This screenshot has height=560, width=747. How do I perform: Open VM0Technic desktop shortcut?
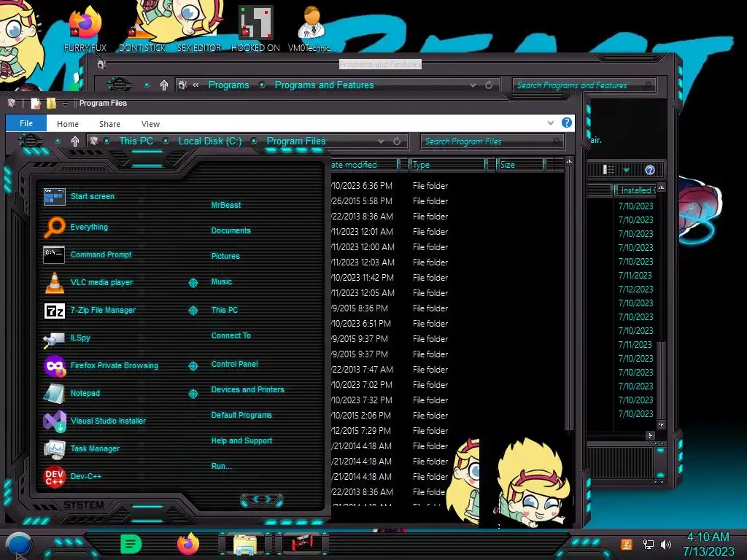tap(312, 28)
